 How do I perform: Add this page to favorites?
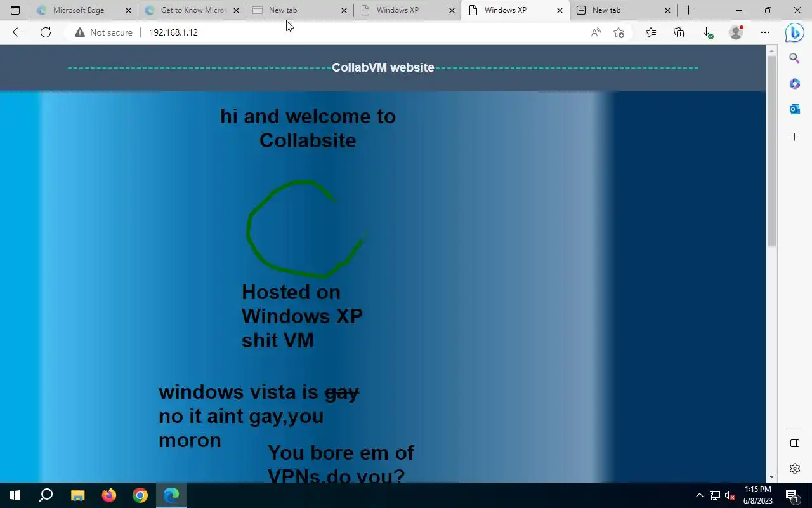619,32
